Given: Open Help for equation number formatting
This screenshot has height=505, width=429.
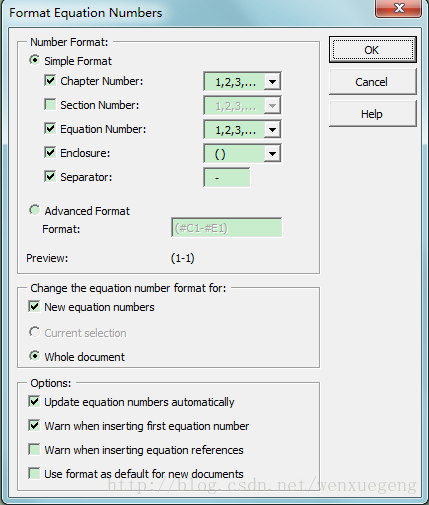Looking at the screenshot, I should point(372,114).
